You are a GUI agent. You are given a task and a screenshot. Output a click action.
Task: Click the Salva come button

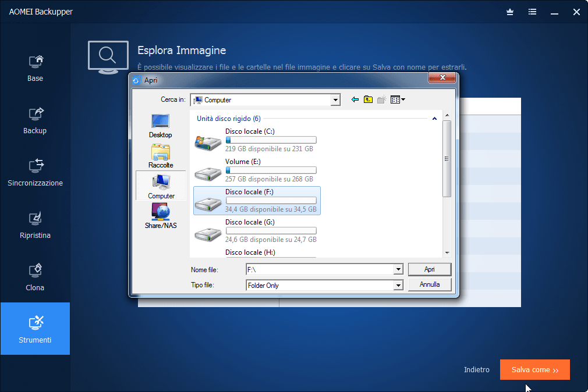535,369
